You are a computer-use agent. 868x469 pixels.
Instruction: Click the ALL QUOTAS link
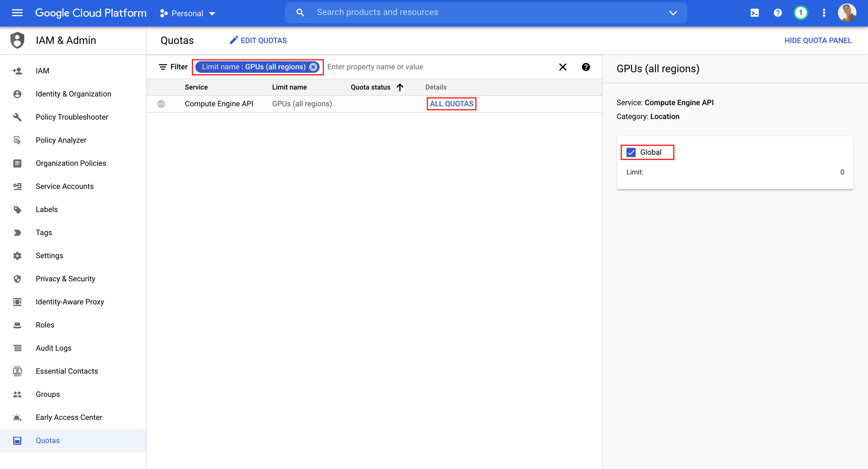click(x=451, y=104)
